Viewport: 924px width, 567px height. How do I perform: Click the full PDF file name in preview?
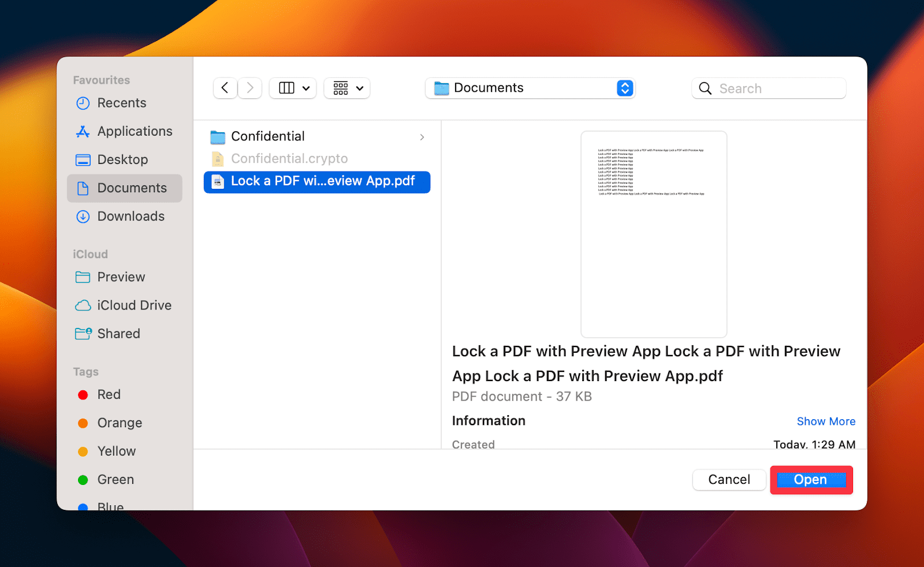point(646,364)
